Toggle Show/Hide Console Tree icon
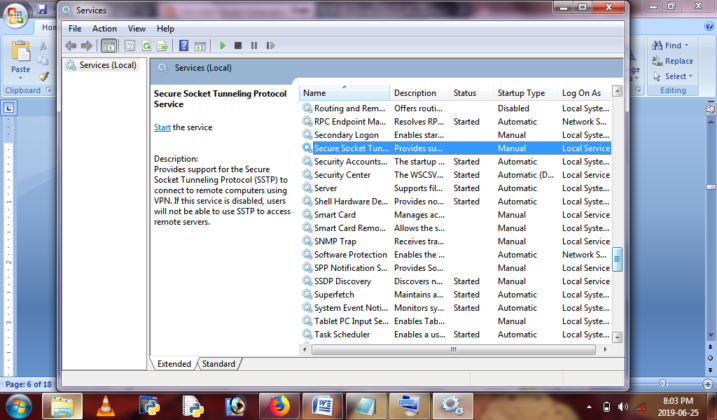 [x=108, y=45]
